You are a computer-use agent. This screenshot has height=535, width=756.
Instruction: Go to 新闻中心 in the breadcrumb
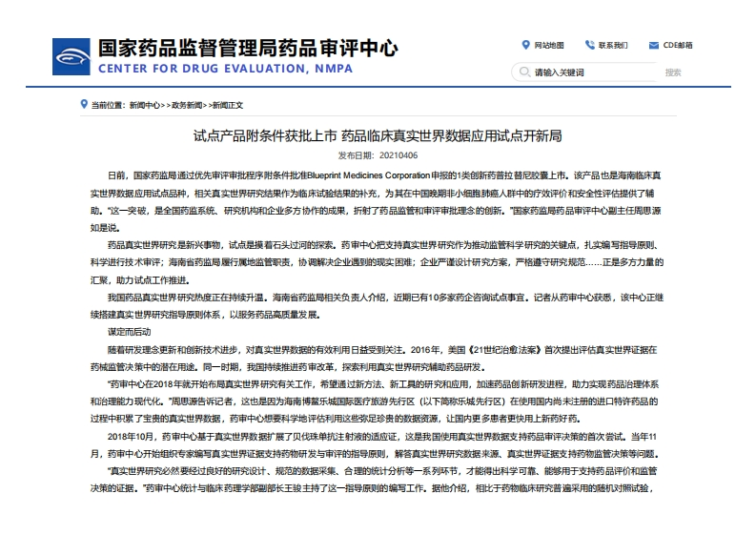(x=145, y=104)
